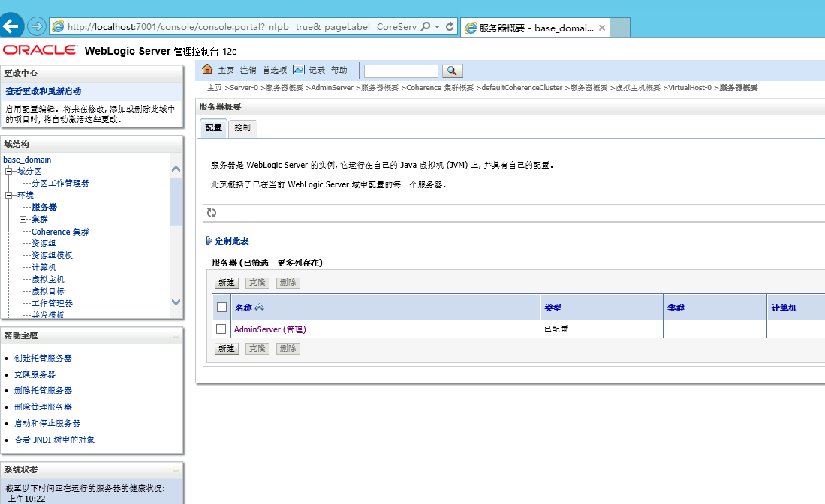Image resolution: width=825 pixels, height=504 pixels.
Task: Collapse the 域分区 tree node
Action: coord(8,171)
